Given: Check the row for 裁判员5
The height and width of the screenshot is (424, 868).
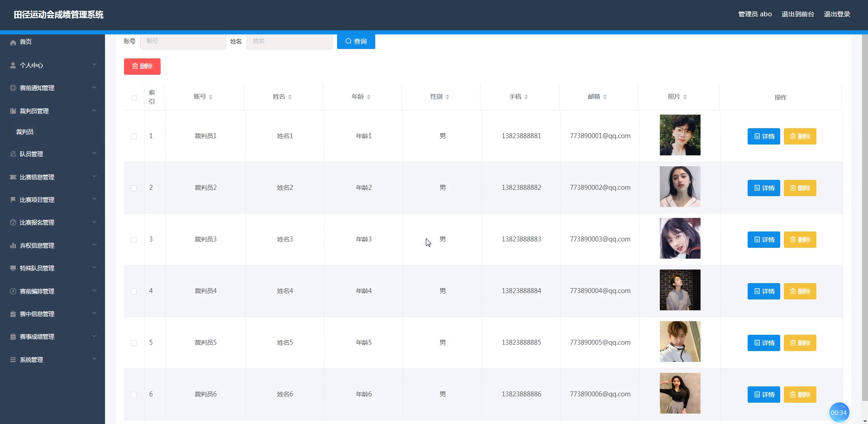Looking at the screenshot, I should click(x=134, y=343).
